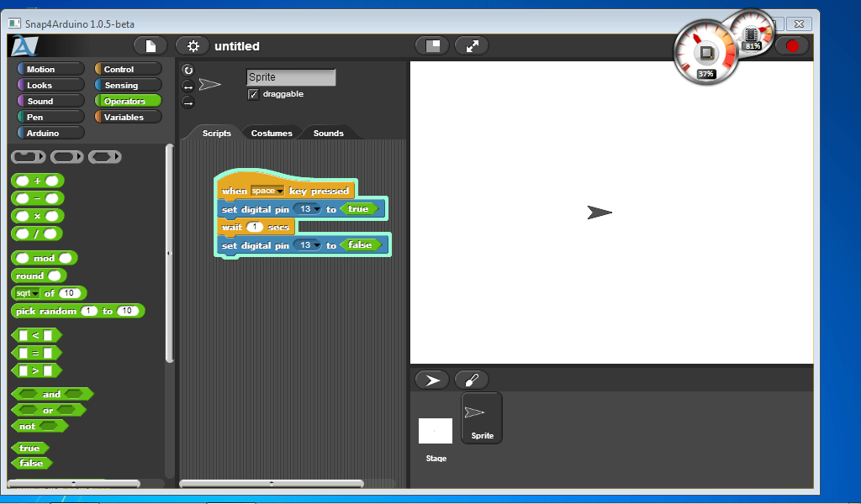Click the greater-than comparison block

[x=36, y=370]
